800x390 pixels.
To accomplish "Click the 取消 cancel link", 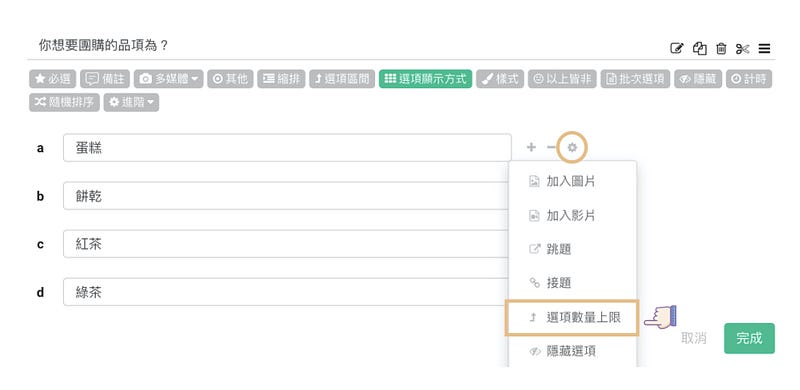I will (693, 338).
